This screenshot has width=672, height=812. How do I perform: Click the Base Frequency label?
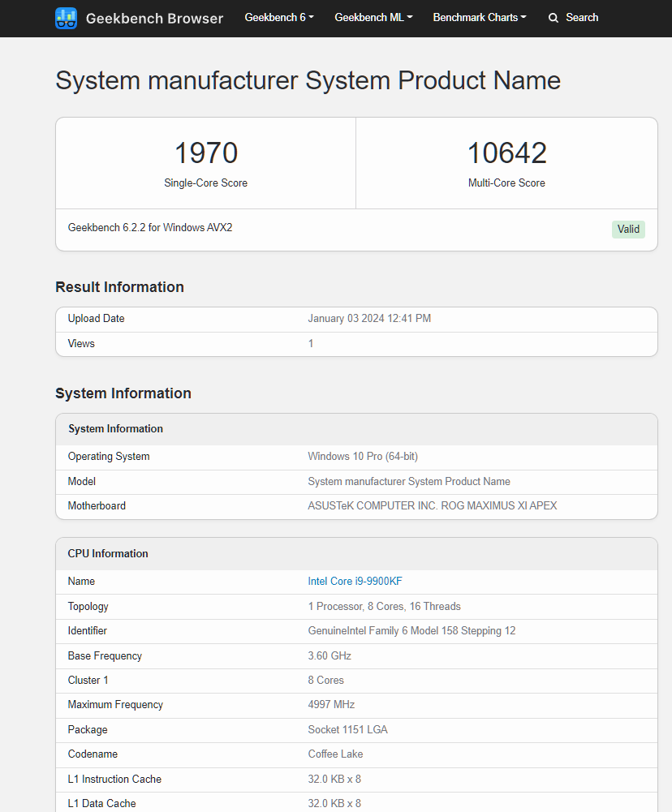(x=105, y=655)
